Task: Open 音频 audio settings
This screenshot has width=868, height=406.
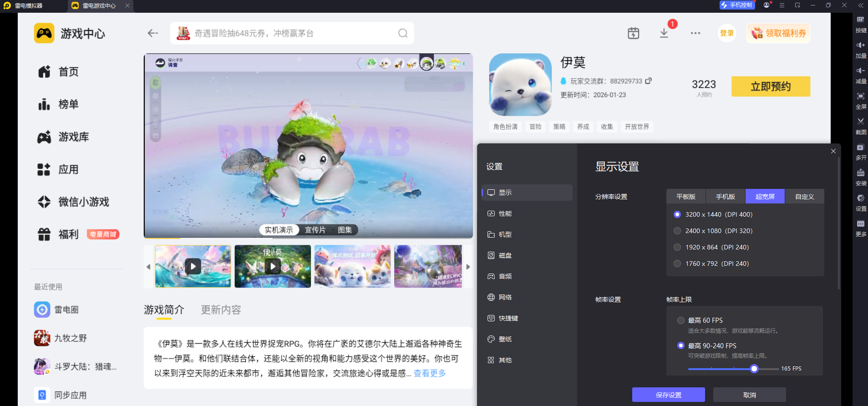Action: (527, 276)
